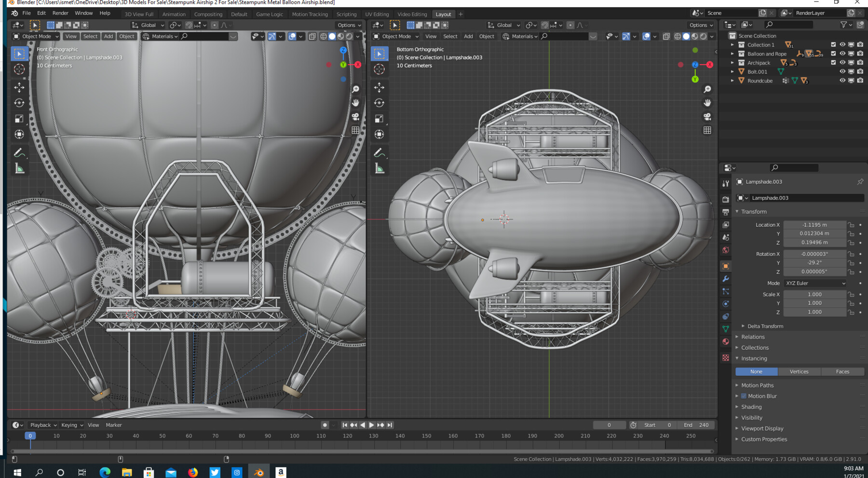Activate the Measure tool in left viewport toolbar
Screen dimensions: 868x478
tap(19, 166)
